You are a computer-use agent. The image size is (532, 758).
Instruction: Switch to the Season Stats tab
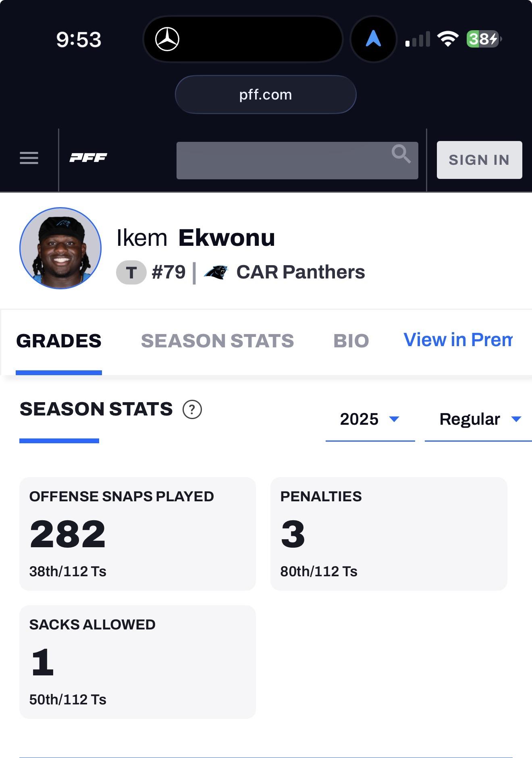(217, 341)
